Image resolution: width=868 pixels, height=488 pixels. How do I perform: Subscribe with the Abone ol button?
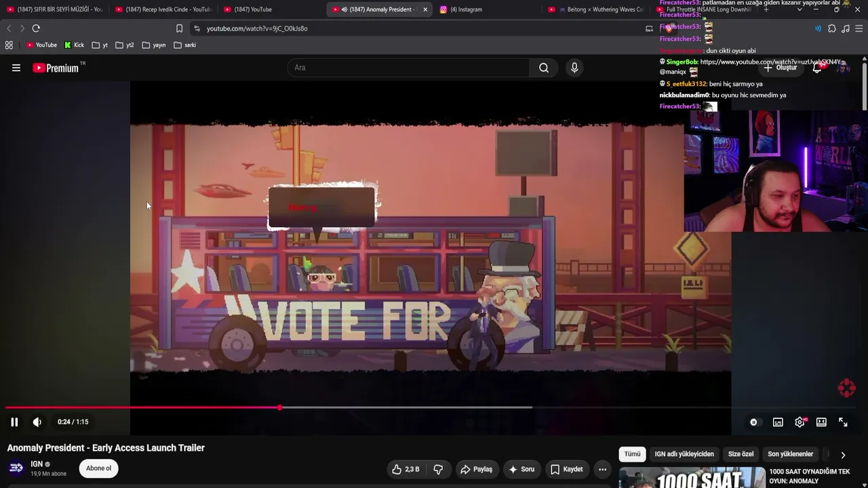[x=99, y=468]
